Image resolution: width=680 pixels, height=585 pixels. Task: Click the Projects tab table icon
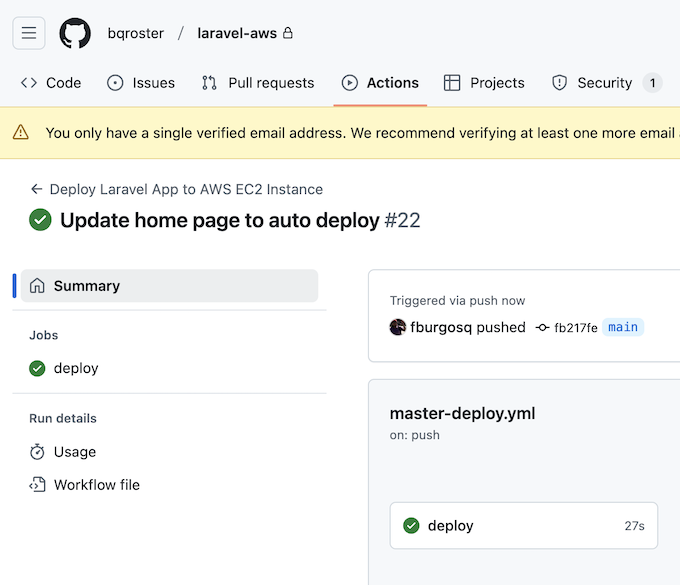click(x=452, y=83)
